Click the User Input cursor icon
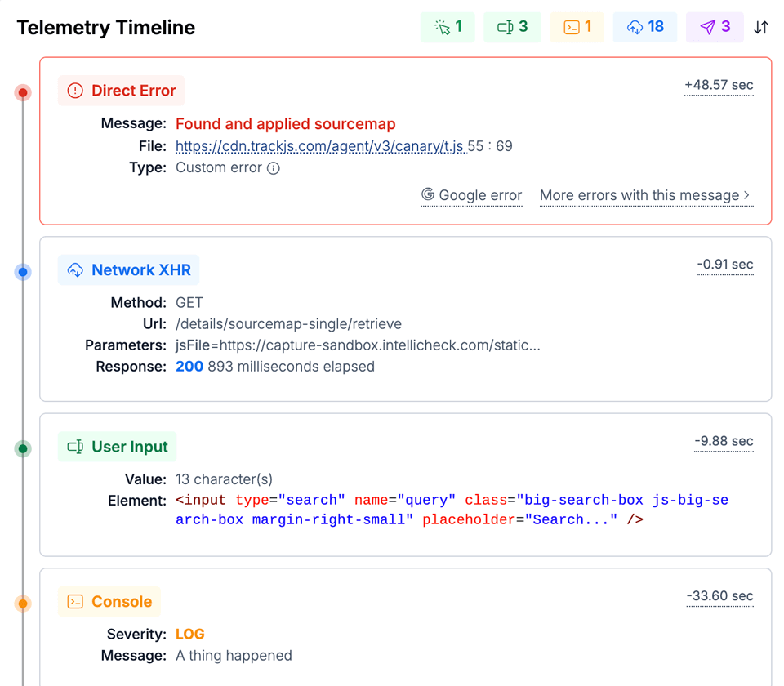 75,447
